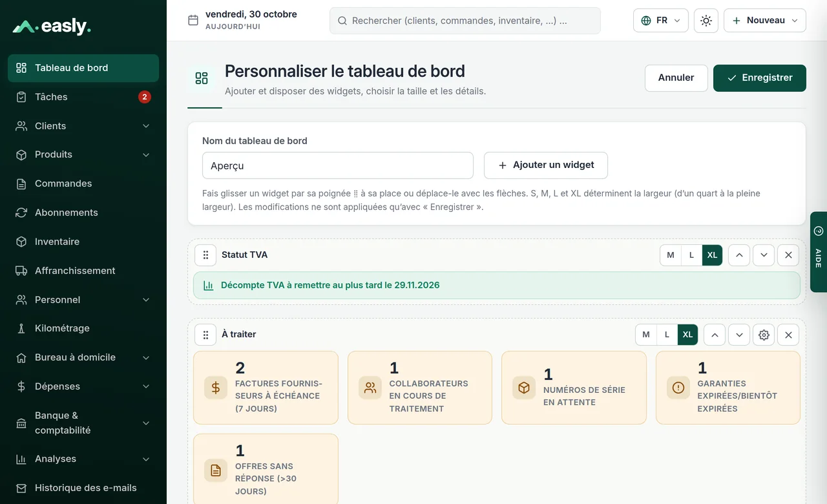Screen dimensions: 827x504
Task: Click the globe language icon
Action: (x=646, y=21)
